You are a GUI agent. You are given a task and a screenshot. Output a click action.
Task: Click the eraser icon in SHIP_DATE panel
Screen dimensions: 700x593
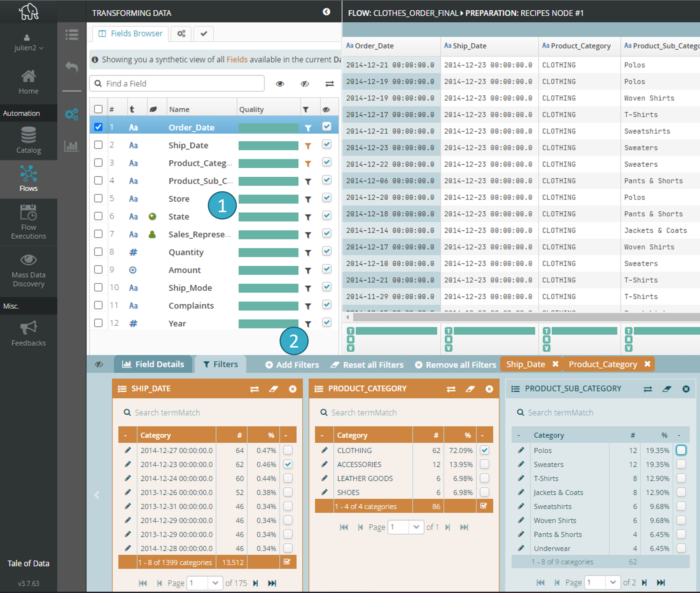coord(273,389)
